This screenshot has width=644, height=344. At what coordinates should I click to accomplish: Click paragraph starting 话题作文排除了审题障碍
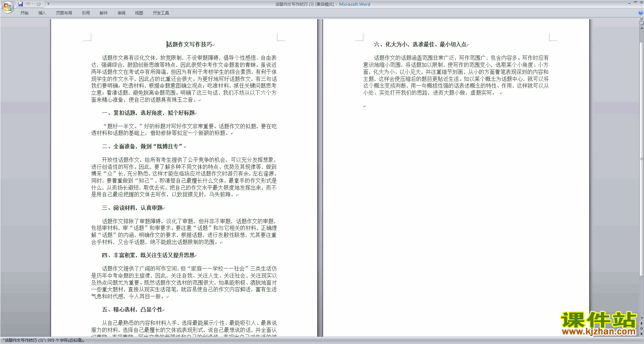pyautogui.click(x=184, y=232)
